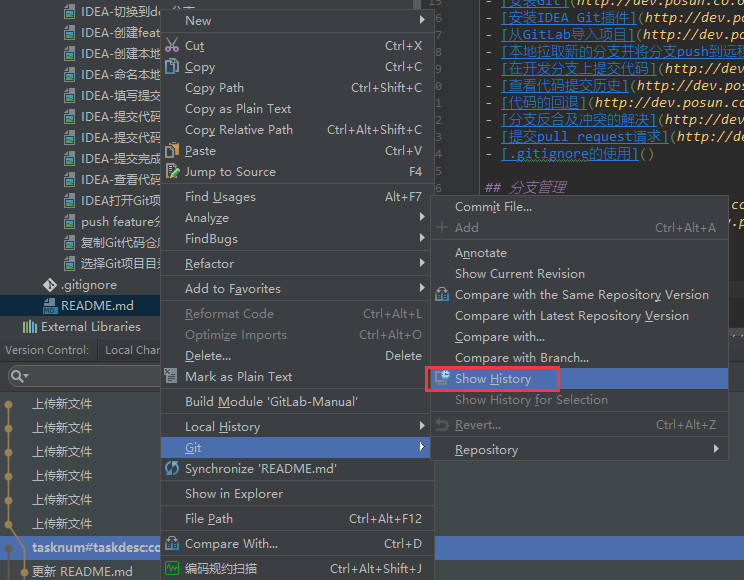The image size is (744, 580).
Task: Click the Copy icon in context menu
Action: (172, 67)
